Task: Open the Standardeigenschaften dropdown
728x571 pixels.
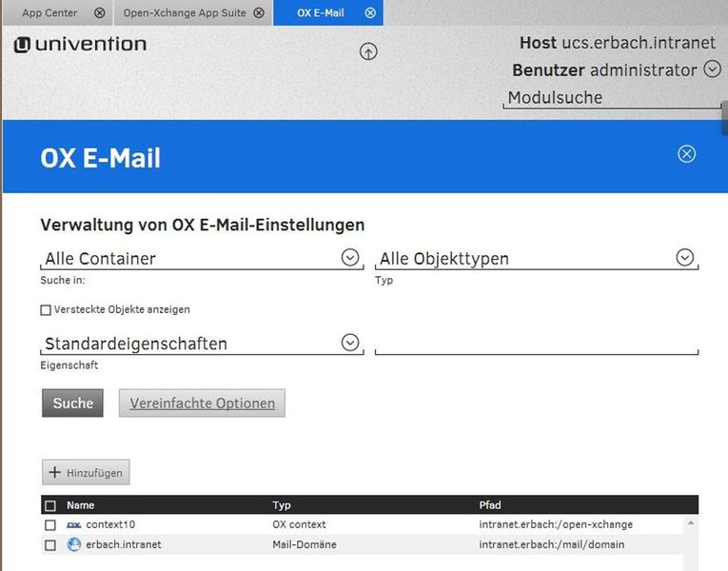Action: (x=202, y=344)
